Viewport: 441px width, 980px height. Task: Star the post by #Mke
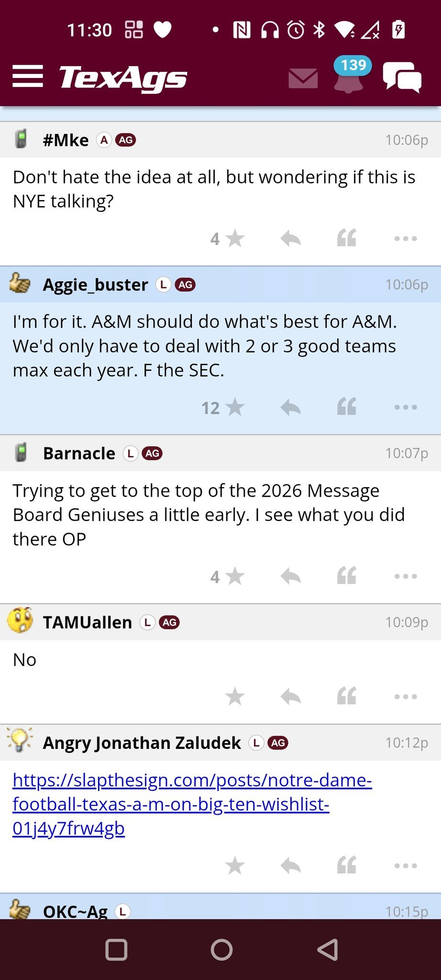click(234, 238)
